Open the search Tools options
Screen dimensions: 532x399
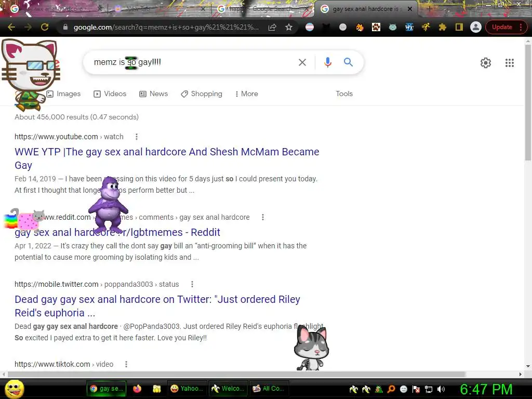tap(344, 94)
